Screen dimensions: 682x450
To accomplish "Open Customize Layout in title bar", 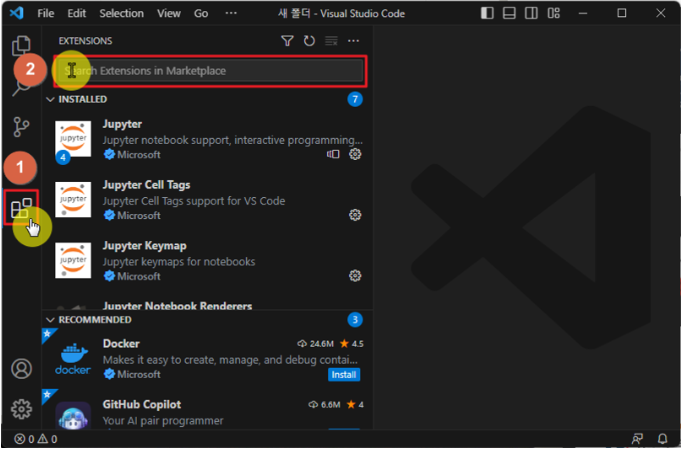I will click(555, 13).
